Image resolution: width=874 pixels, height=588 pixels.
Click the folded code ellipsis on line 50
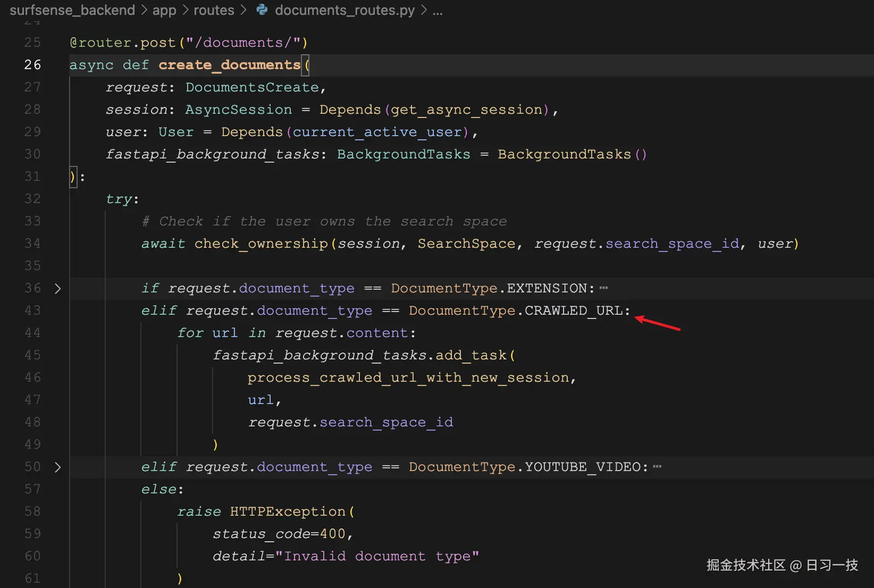(658, 466)
